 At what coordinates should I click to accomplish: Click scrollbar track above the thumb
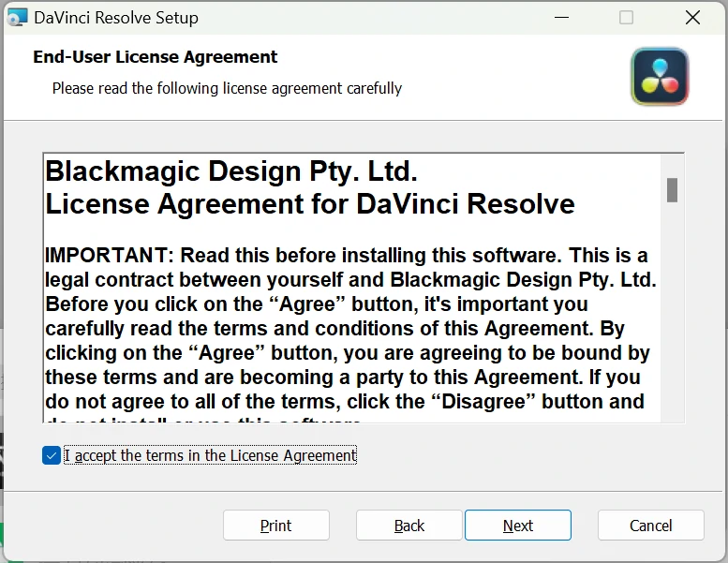point(672,165)
